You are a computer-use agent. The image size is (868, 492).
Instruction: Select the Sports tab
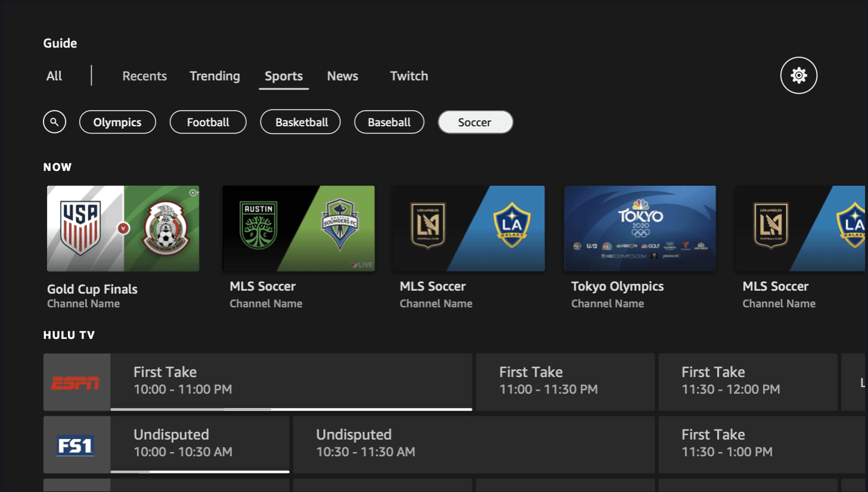tap(284, 76)
